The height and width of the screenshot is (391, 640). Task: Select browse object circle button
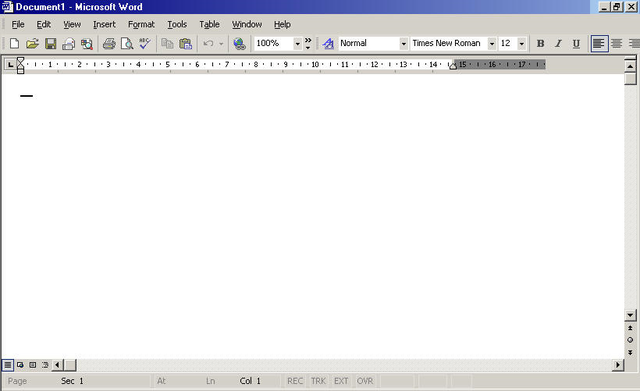630,340
